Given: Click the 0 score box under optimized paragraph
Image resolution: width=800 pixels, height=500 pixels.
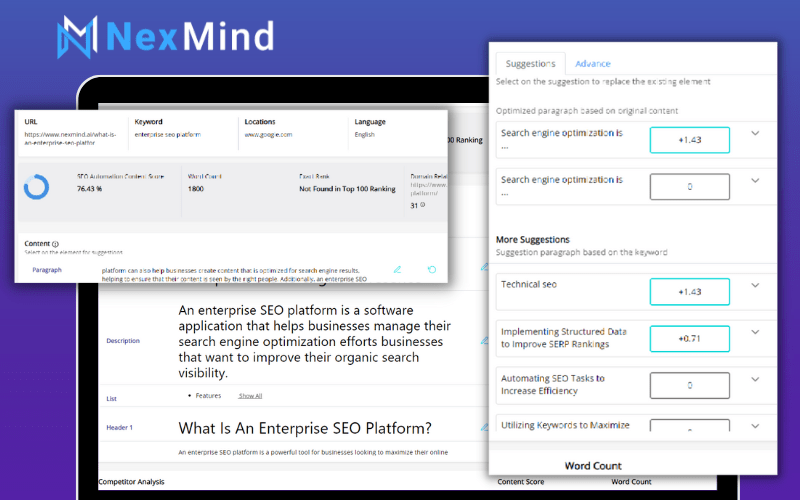Looking at the screenshot, I should pyautogui.click(x=689, y=187).
